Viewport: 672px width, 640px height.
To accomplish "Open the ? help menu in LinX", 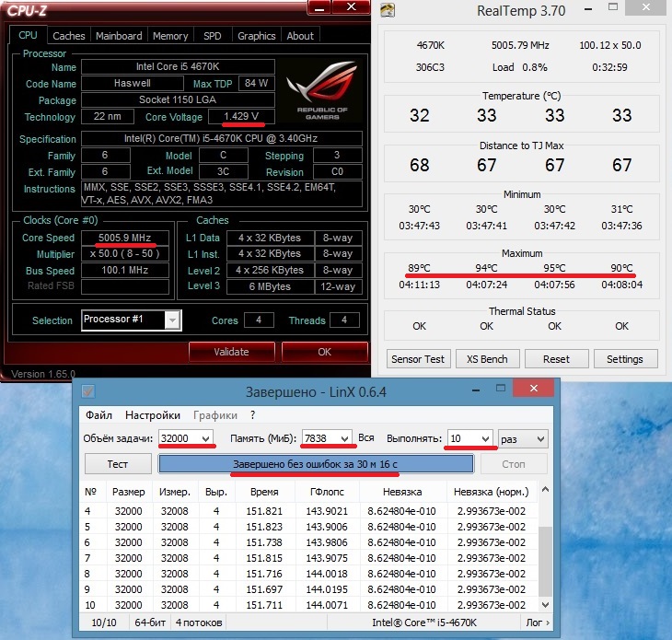I will tap(253, 415).
